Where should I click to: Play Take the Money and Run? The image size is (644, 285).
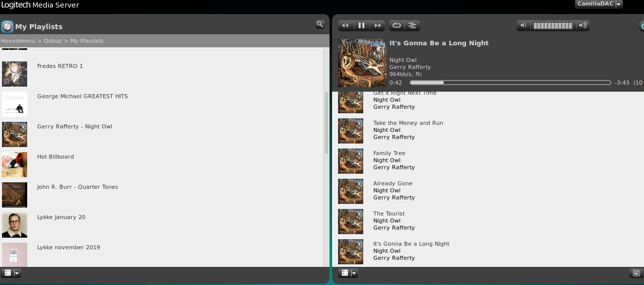[408, 123]
